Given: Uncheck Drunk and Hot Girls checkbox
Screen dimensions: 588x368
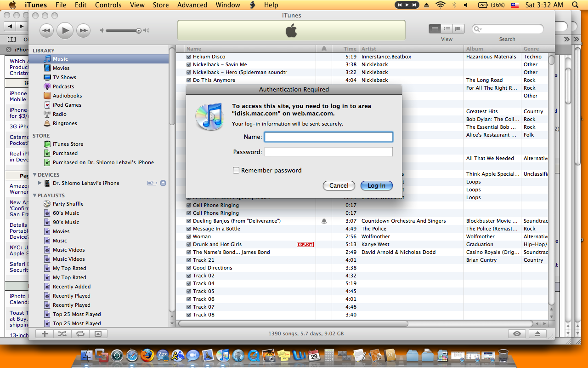Looking at the screenshot, I should (x=189, y=244).
